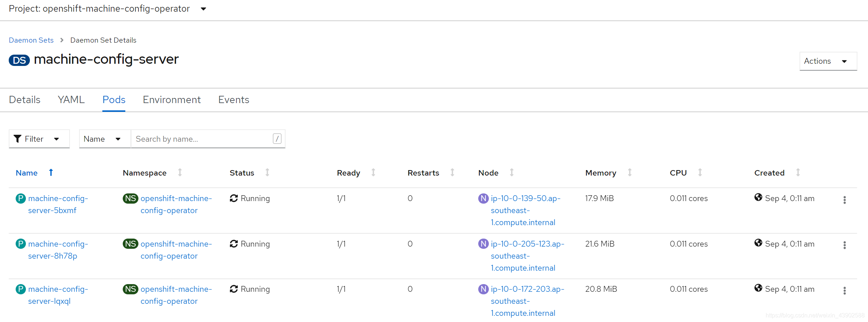The image size is (868, 322).
Task: Click globe icon in 5bxmf Created cell
Action: 758,197
